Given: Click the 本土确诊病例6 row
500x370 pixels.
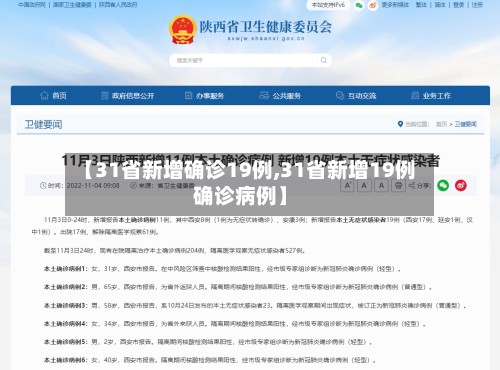Looking at the screenshot, I should 210,360.
